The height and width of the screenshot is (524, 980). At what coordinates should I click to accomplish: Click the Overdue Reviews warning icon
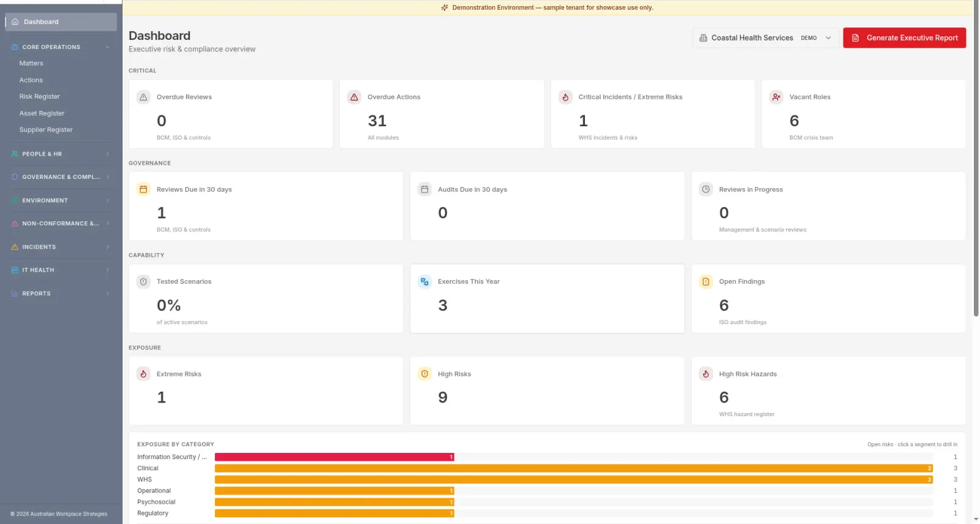[x=143, y=97]
